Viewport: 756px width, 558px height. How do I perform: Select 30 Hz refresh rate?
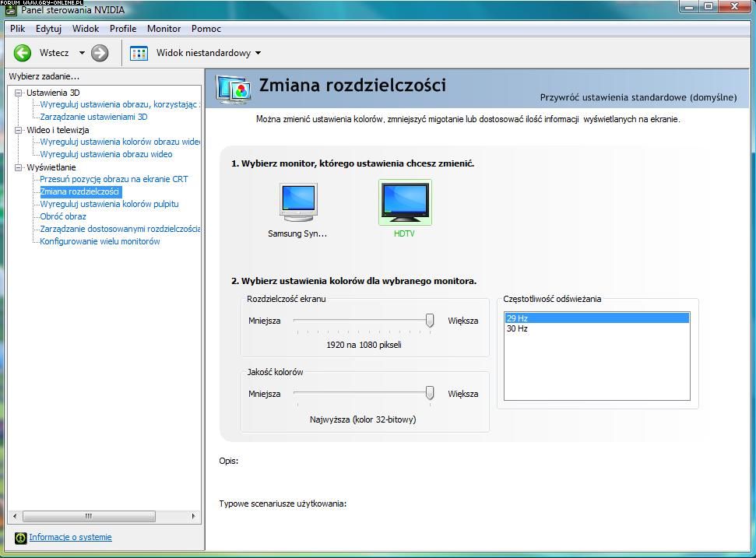pos(597,328)
